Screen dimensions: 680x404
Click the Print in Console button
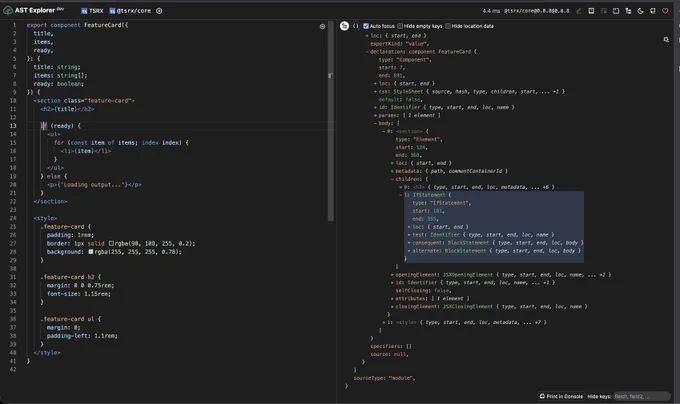click(561, 396)
